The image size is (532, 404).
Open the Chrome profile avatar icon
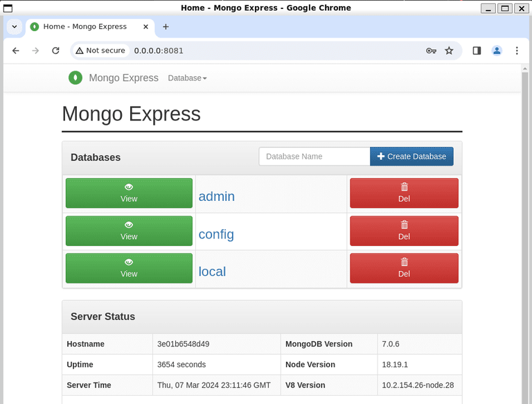tap(497, 51)
